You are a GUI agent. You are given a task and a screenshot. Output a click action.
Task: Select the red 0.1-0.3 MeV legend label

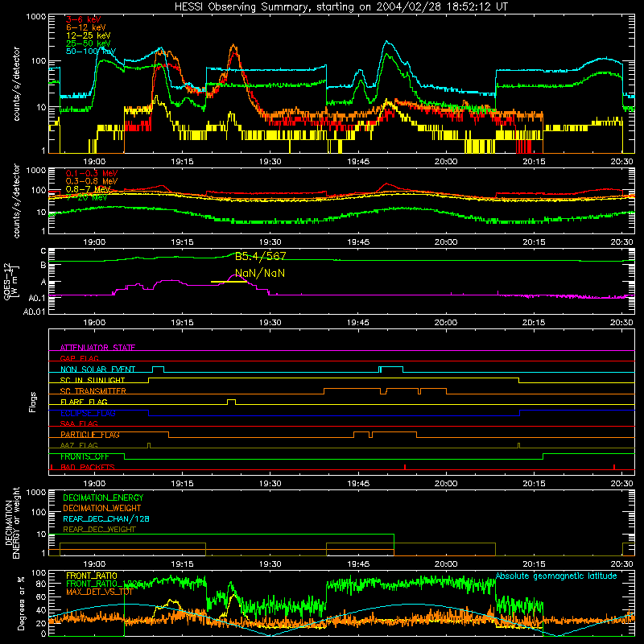coord(92,173)
